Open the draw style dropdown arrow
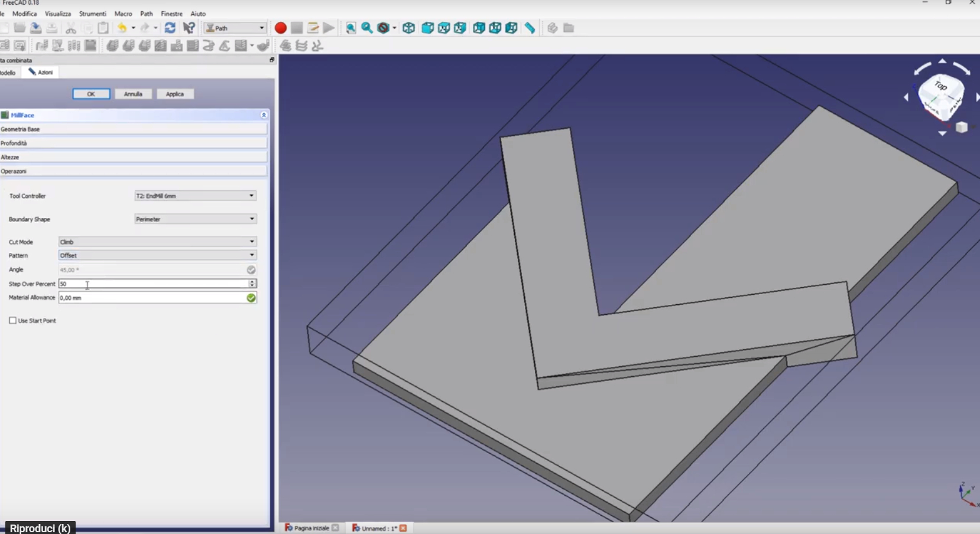980x534 pixels. (x=394, y=28)
